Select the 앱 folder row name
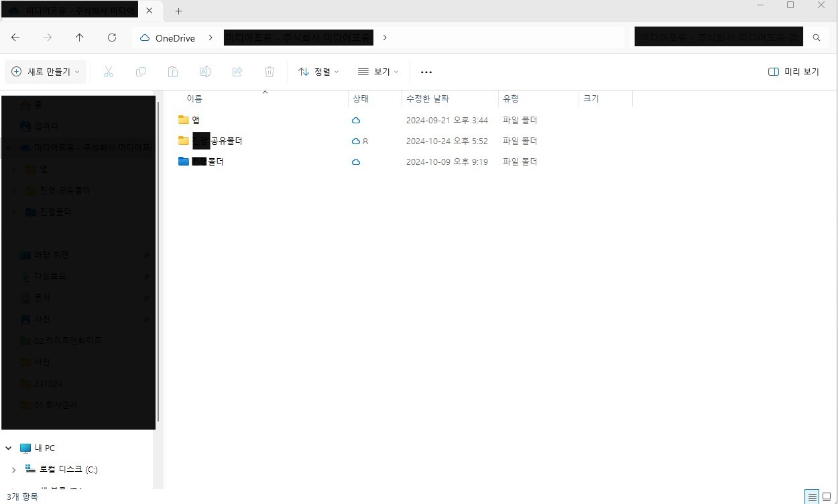 pos(196,121)
